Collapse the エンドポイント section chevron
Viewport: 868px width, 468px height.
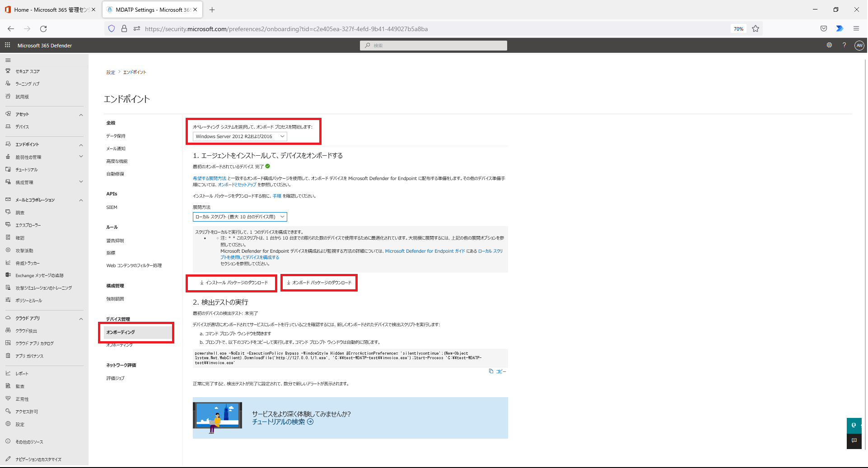tap(81, 145)
